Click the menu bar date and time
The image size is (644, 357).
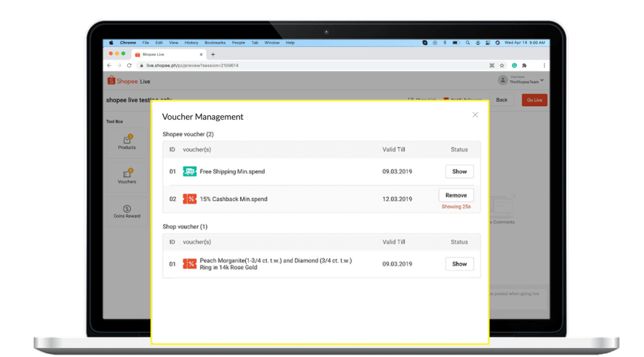point(524,43)
